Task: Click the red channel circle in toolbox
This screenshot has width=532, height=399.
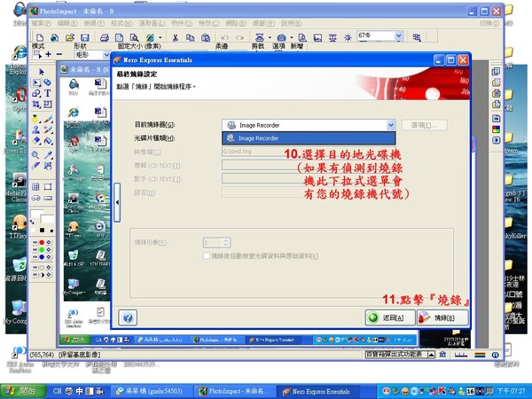Action: [42, 242]
